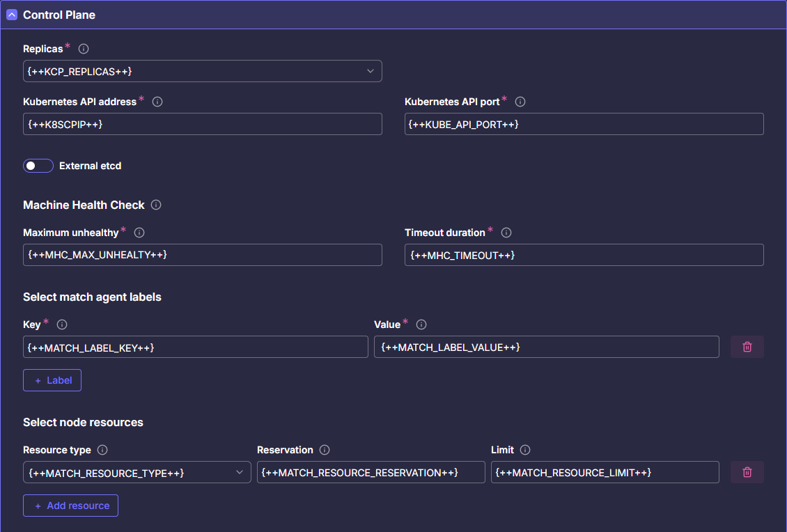787x532 pixels.
Task: Click info icon next to Resource type
Action: (103, 450)
